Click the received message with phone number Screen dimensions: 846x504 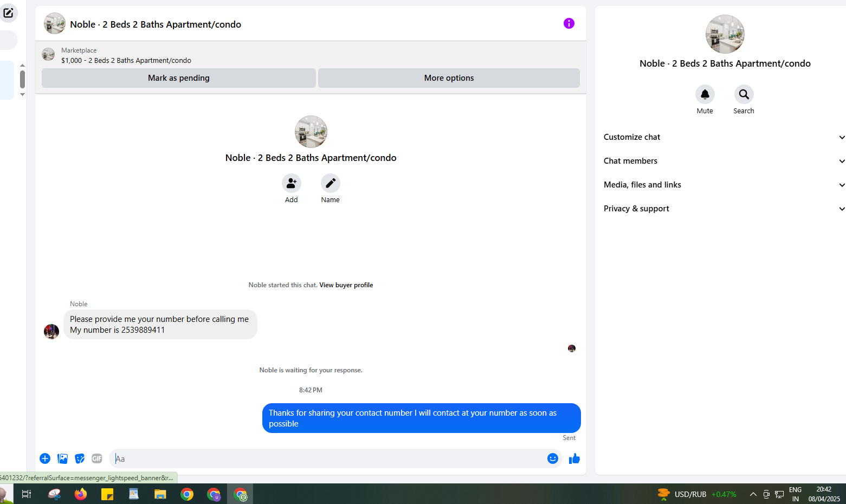click(x=160, y=324)
